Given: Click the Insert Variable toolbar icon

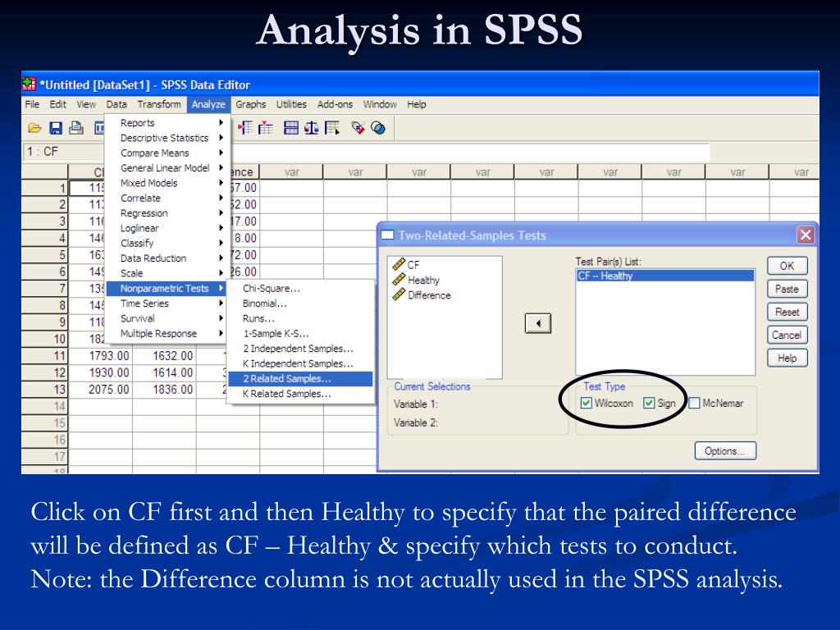Looking at the screenshot, I should (x=266, y=128).
